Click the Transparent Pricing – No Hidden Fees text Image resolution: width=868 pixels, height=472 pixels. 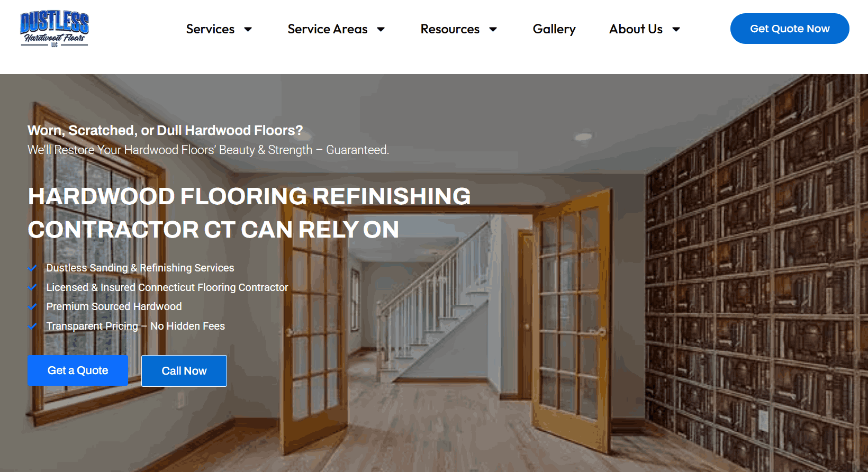coord(135,326)
